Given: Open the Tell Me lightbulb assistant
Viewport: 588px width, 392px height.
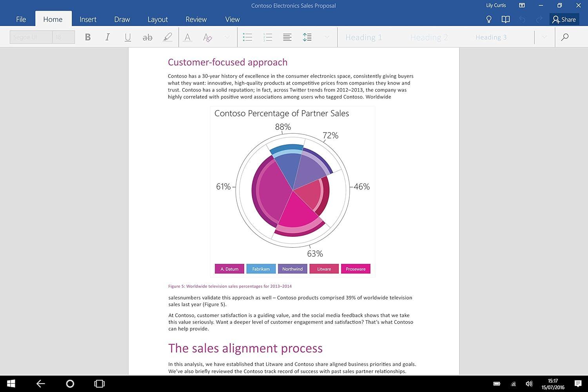Looking at the screenshot, I should pyautogui.click(x=488, y=19).
